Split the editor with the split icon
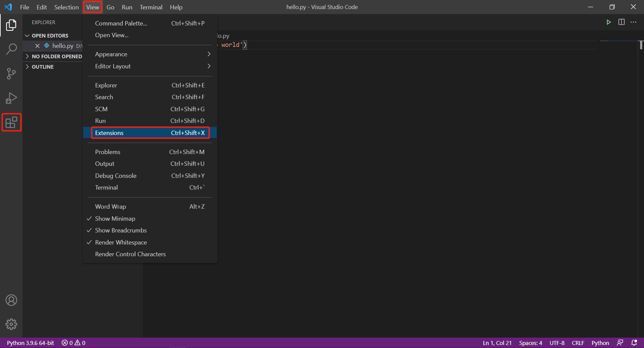Viewport: 644px width, 348px height. click(621, 22)
